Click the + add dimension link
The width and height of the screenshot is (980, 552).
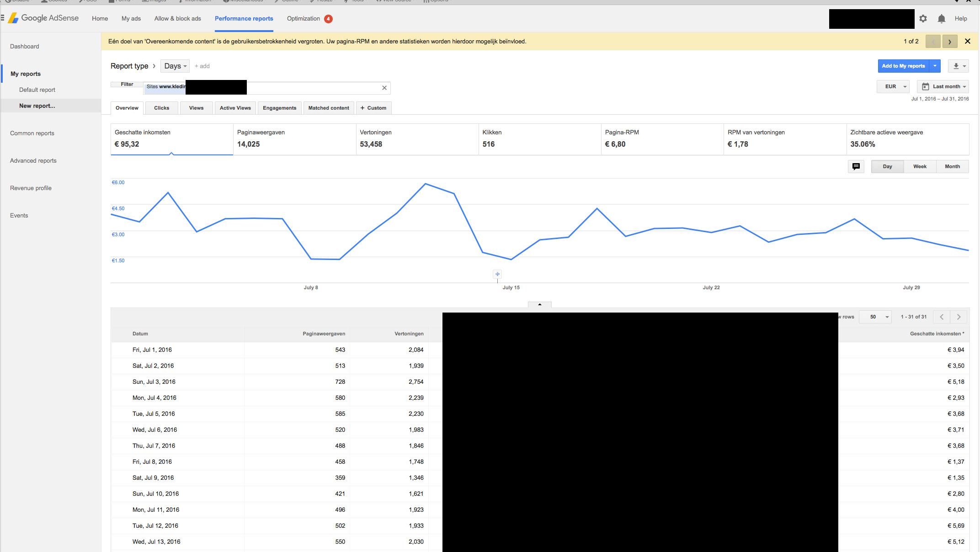pyautogui.click(x=202, y=66)
